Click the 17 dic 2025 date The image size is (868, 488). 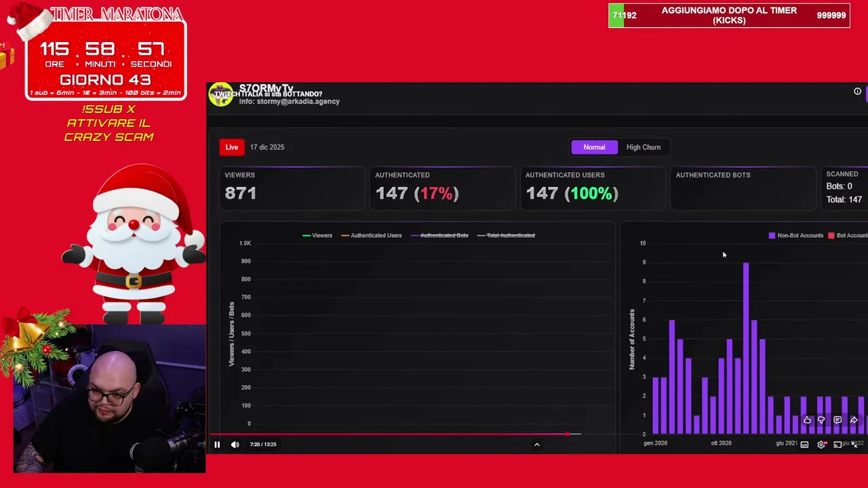267,147
